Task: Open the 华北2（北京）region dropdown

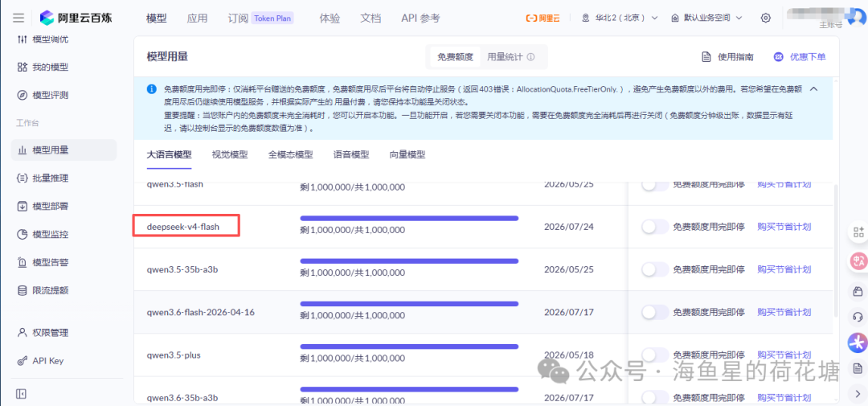Action: pos(620,18)
